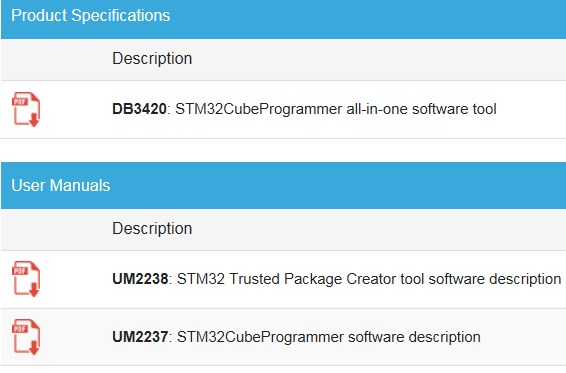This screenshot has width=566, height=373.
Task: Select Description column header under User Manuals
Action: (152, 229)
